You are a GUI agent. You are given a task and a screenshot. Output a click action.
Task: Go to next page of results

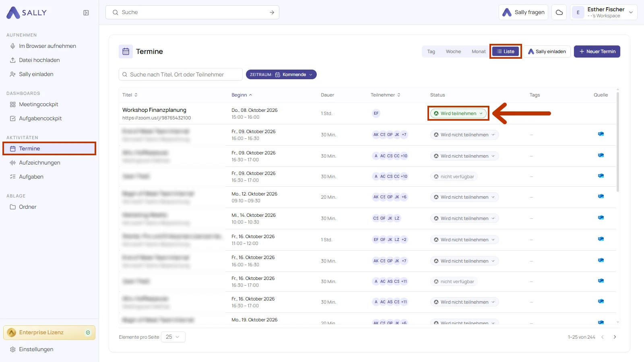click(615, 337)
